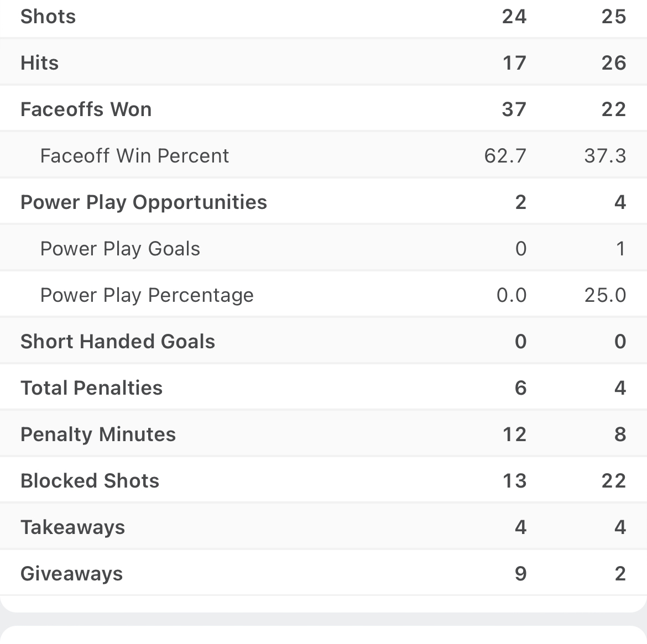Select Power Play Opportunities row

323,202
